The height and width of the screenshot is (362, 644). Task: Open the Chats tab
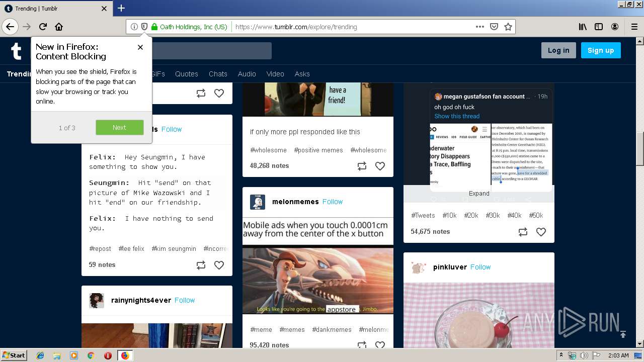218,74
